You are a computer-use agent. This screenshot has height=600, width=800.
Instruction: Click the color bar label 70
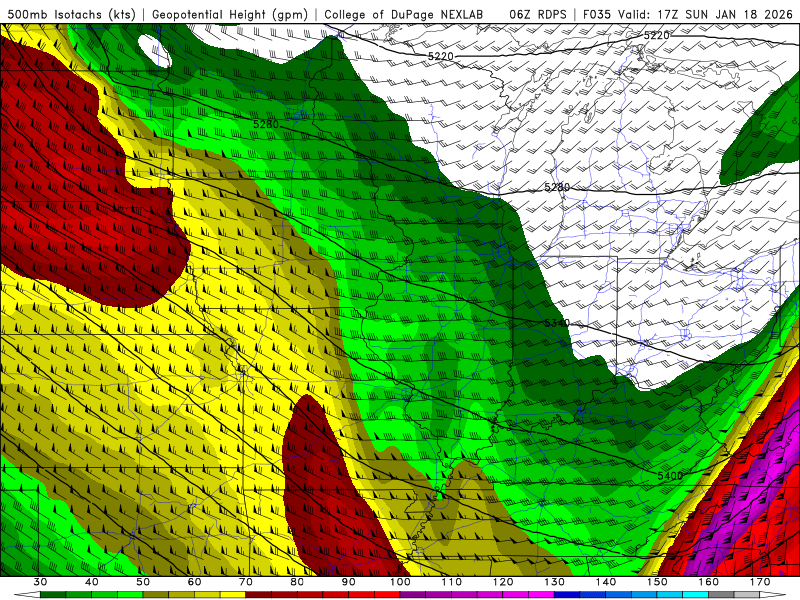coord(246,582)
